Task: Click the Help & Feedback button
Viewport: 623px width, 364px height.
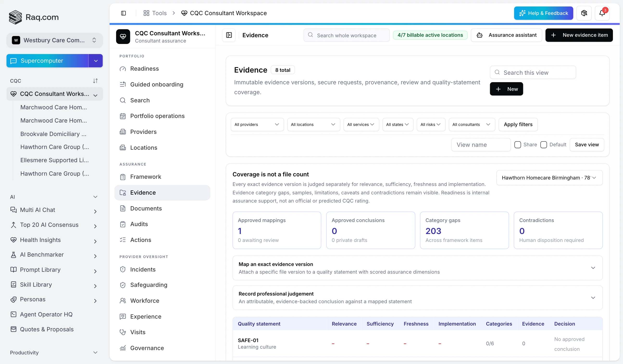Action: (x=543, y=13)
